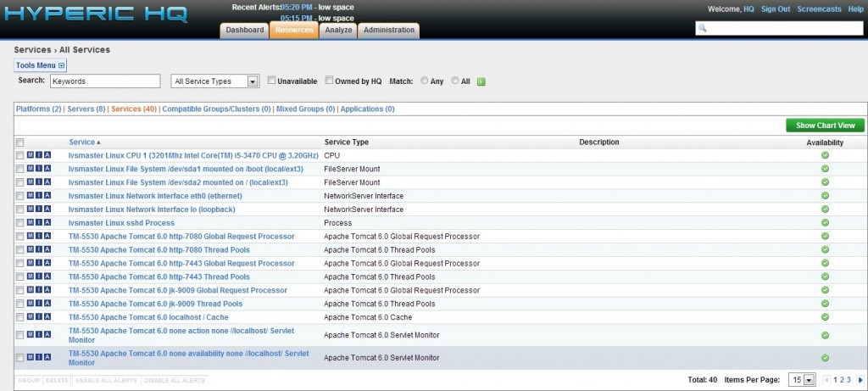Click the green search go arrow icon
Image resolution: width=868 pixels, height=391 pixels.
pos(481,81)
